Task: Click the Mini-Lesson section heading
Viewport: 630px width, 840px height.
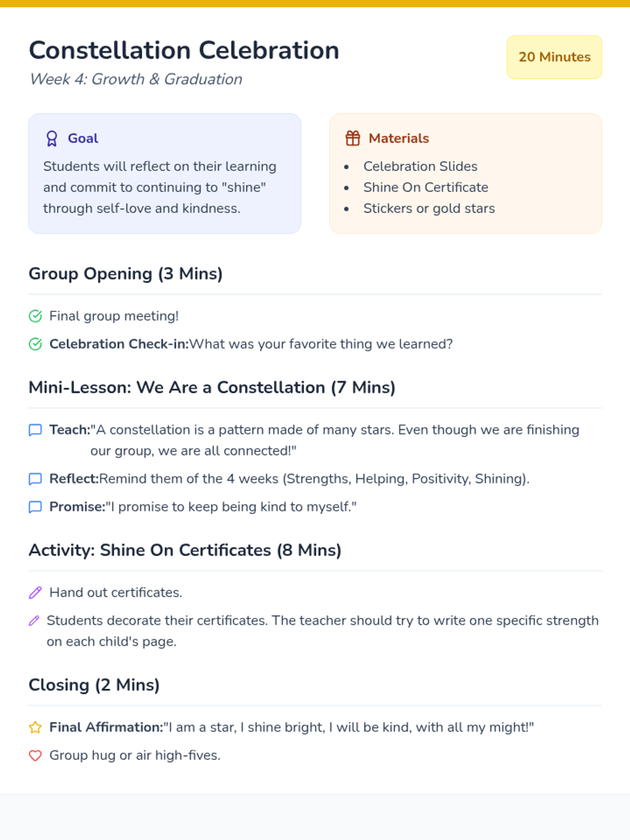Action: tap(212, 387)
